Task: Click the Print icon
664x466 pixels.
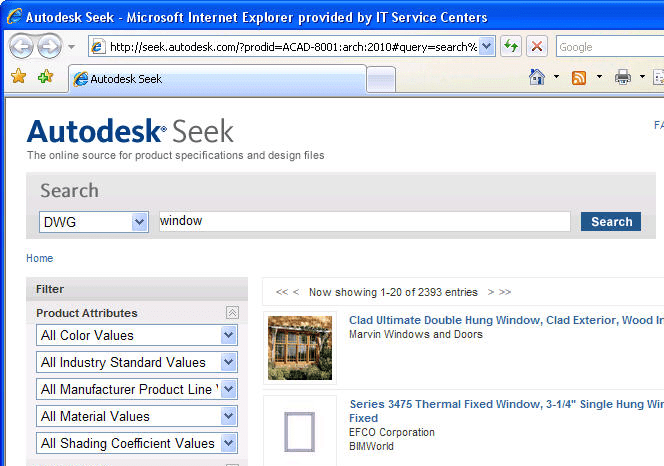Action: pos(622,77)
